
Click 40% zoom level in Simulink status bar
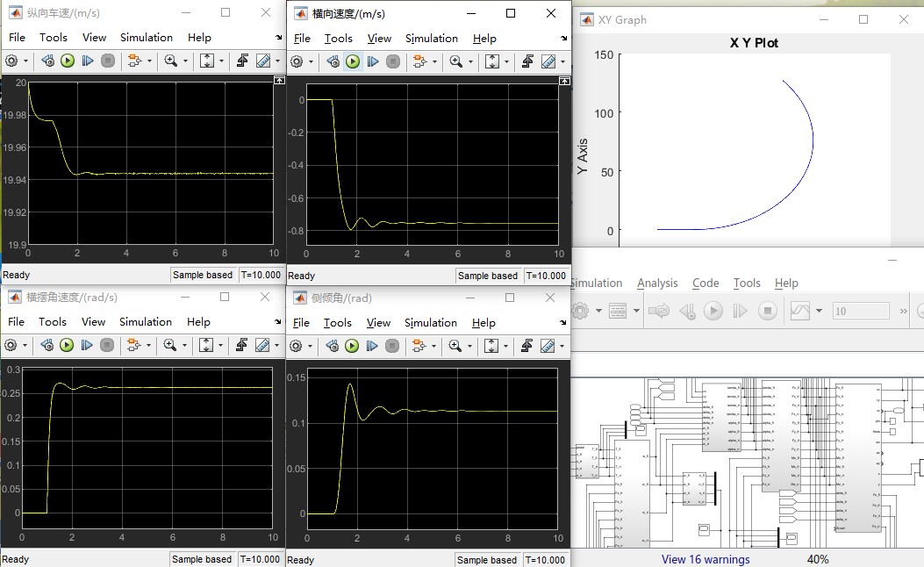pyautogui.click(x=818, y=559)
